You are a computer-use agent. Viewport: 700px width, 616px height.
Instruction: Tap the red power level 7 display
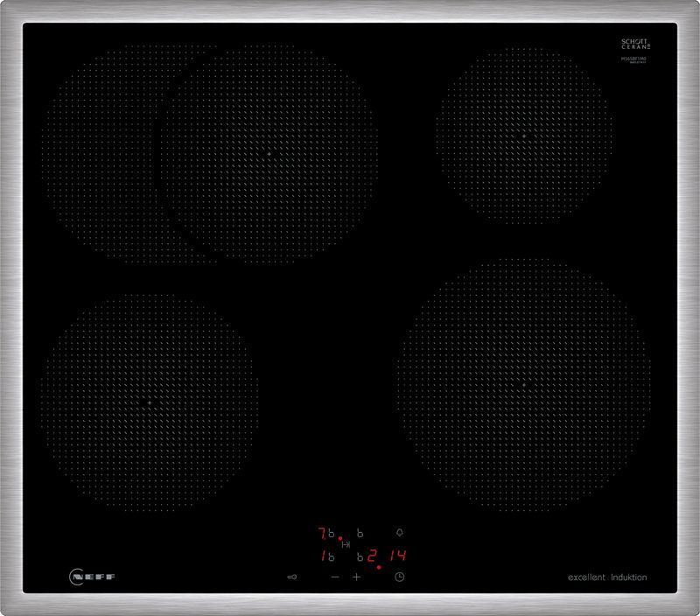321,532
